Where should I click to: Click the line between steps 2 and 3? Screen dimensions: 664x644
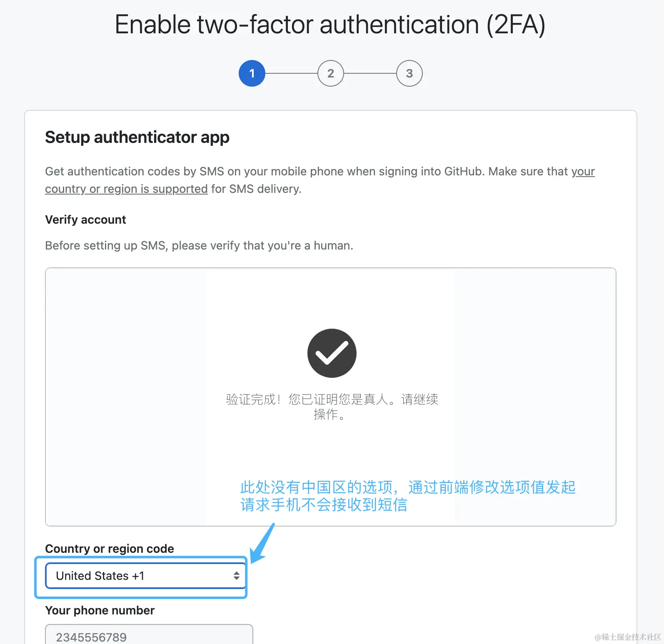coord(370,73)
